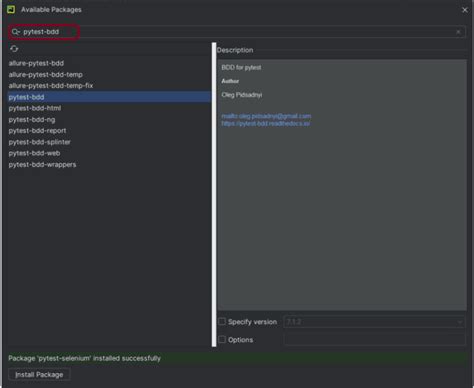Click the Install Package button

coord(39,375)
